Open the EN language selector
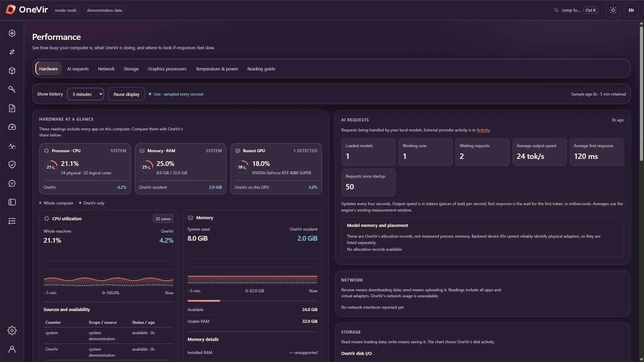Screen dimensions: 644x362 tap(631, 10)
